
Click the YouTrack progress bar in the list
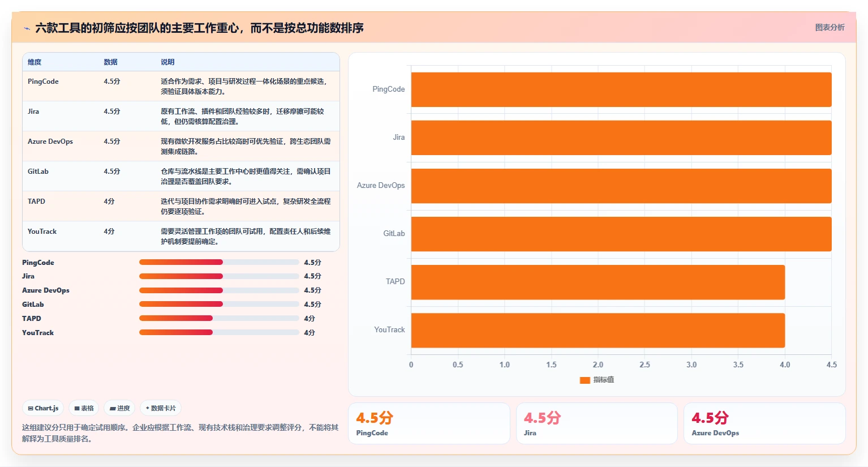[x=219, y=332]
